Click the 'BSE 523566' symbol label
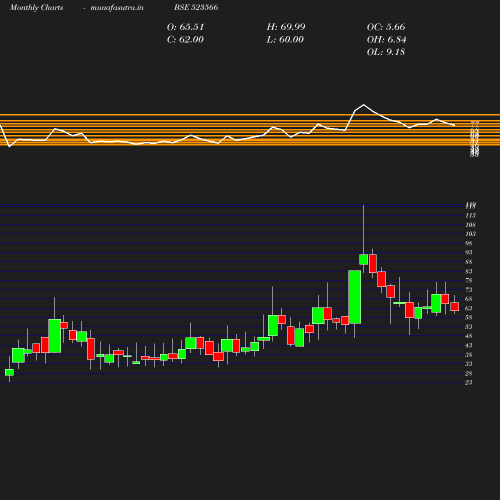Viewport: 500px width, 500px height. point(196,7)
